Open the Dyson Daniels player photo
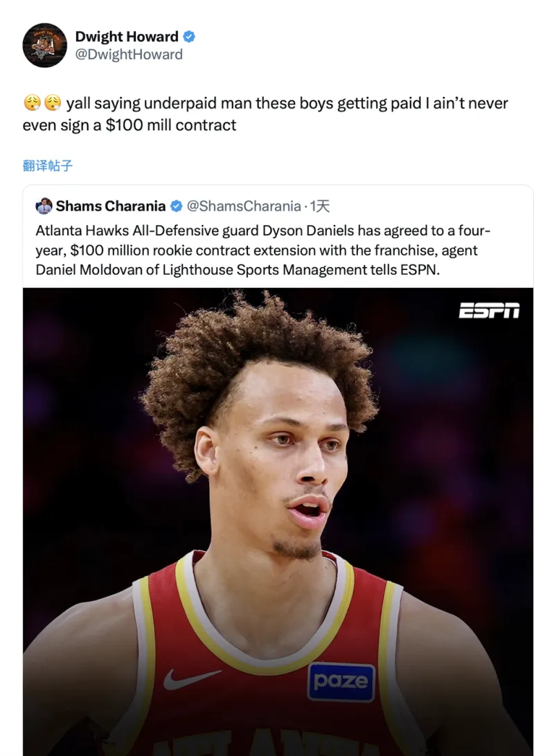This screenshot has width=554, height=756. click(x=278, y=522)
